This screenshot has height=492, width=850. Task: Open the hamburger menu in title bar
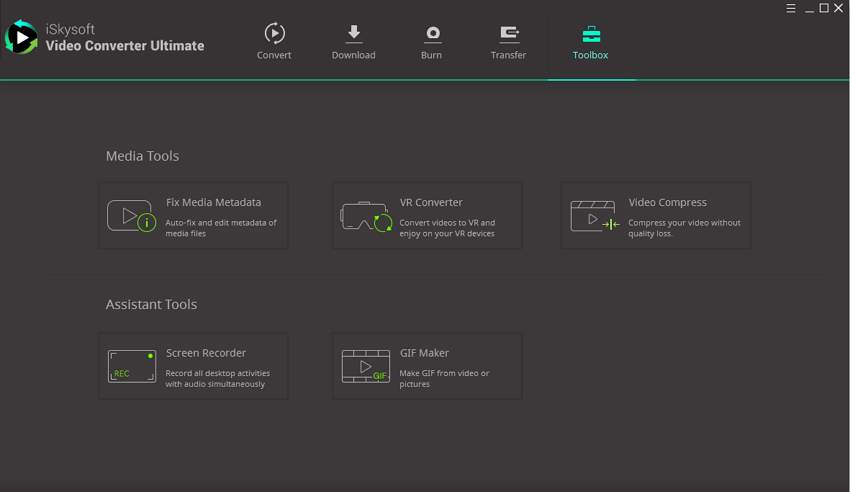[x=791, y=8]
